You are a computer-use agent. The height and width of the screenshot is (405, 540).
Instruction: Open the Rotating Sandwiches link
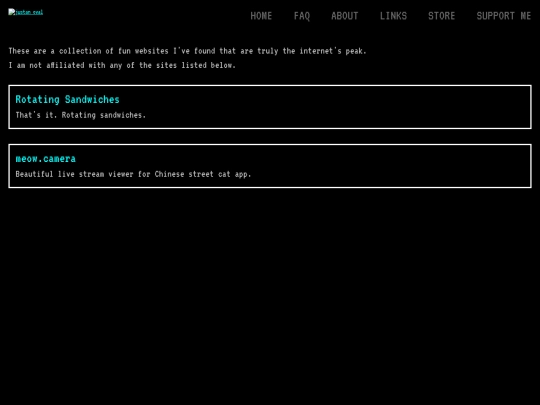tap(68, 100)
